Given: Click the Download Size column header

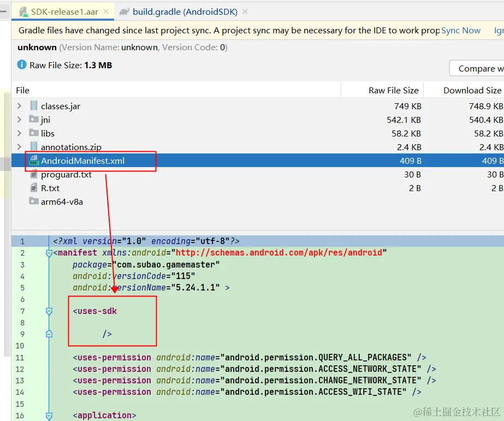Looking at the screenshot, I should click(472, 91).
